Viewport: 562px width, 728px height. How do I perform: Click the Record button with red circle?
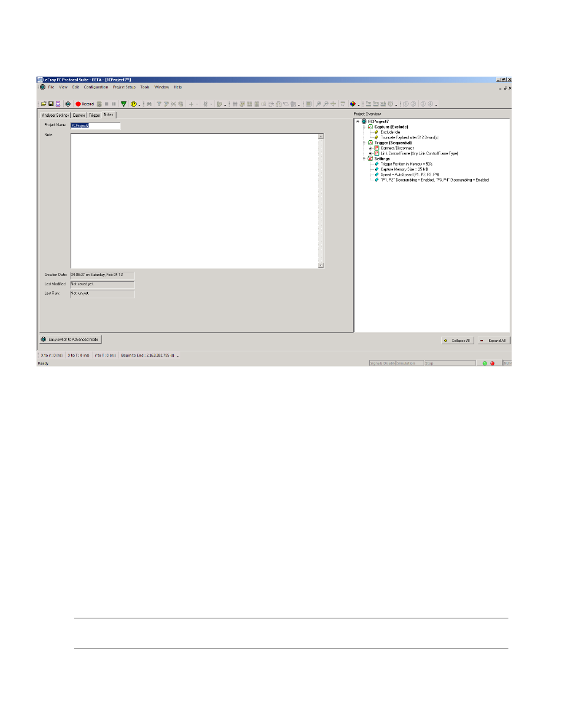(x=85, y=104)
